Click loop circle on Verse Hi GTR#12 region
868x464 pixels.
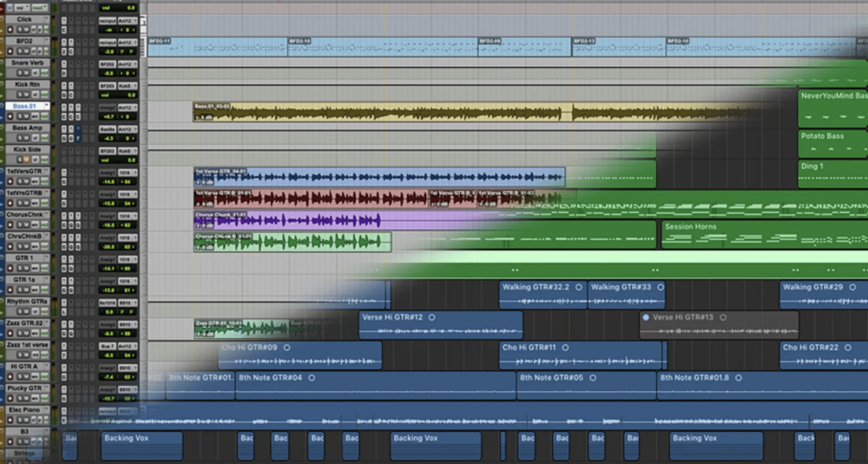(x=431, y=318)
